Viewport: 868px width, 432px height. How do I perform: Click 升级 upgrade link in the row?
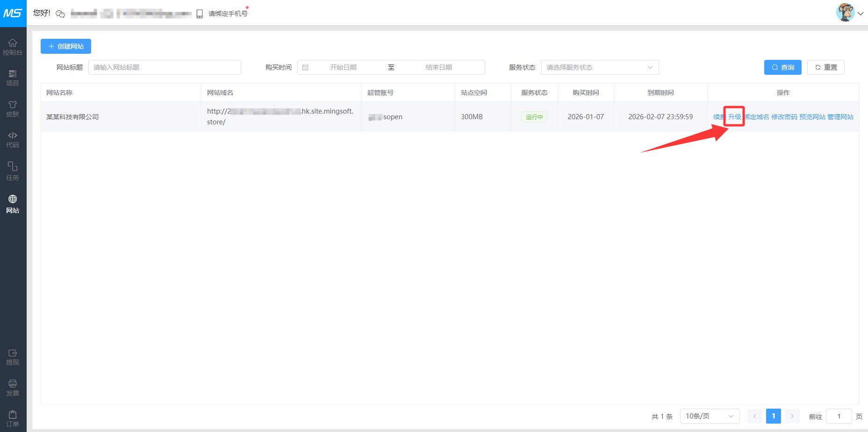(734, 117)
